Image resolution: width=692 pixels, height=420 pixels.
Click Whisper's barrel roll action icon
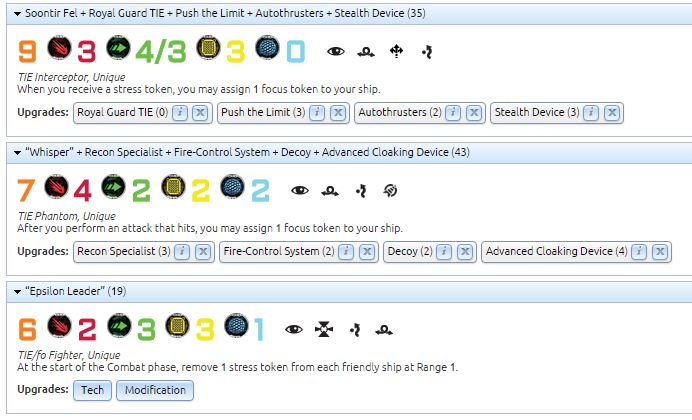tap(330, 191)
